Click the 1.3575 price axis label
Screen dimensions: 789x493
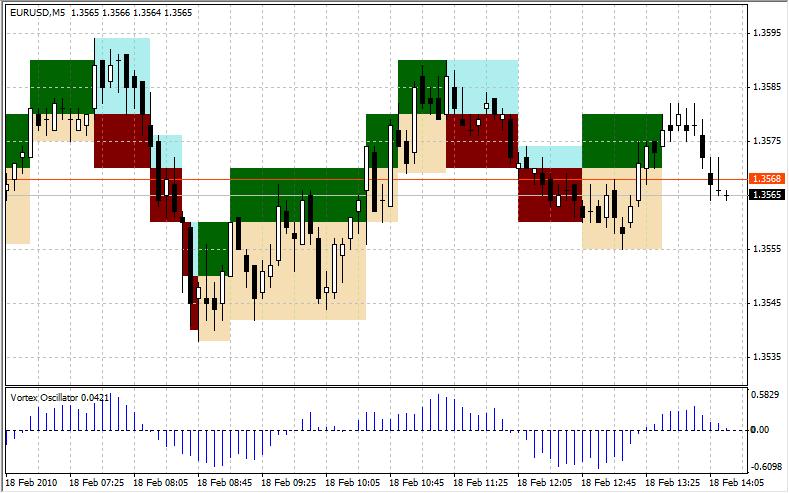click(x=767, y=141)
